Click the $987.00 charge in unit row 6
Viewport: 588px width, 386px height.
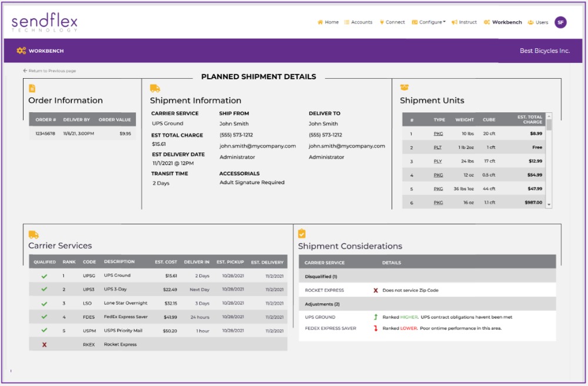coord(533,202)
